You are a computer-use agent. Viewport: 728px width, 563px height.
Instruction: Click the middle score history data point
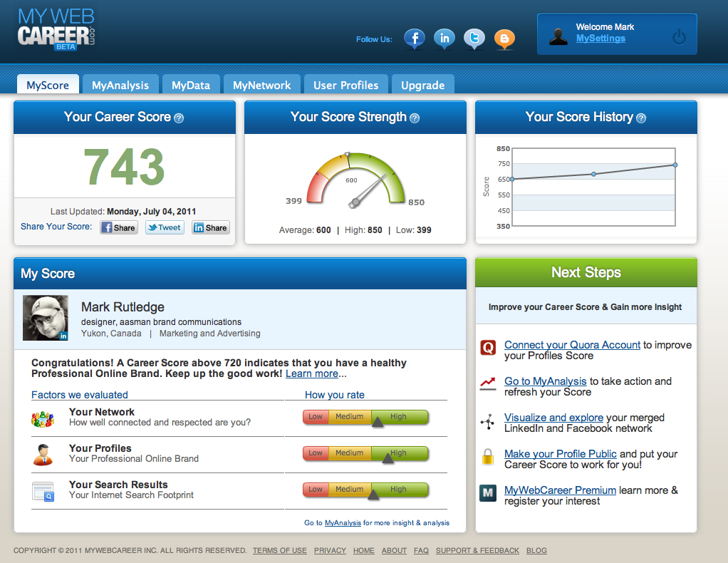594,174
